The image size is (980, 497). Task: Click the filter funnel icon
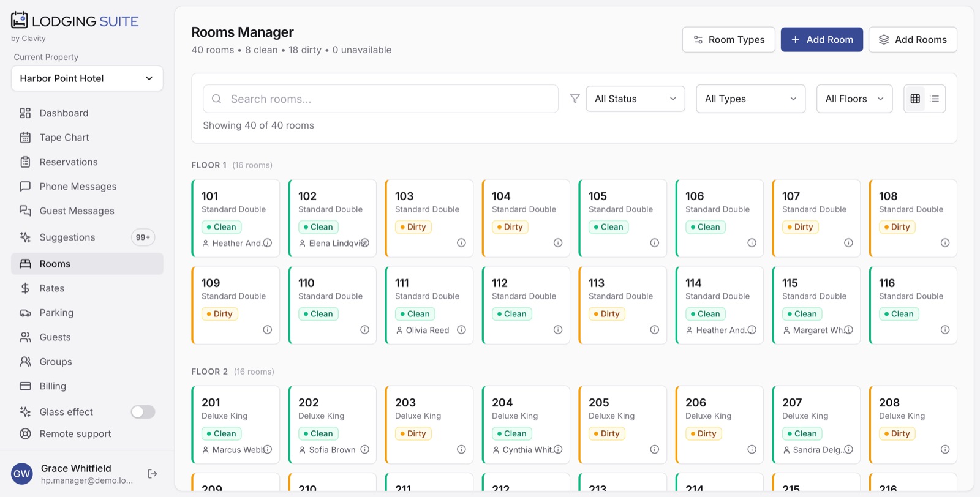tap(575, 99)
